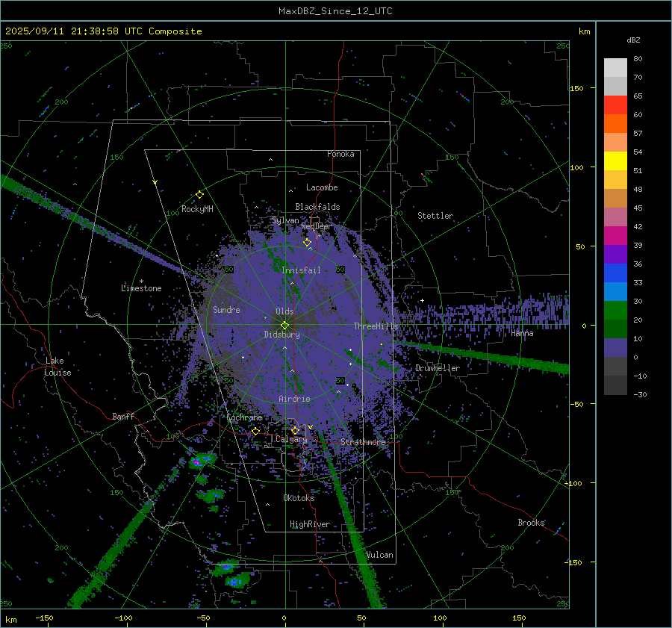The height and width of the screenshot is (628, 672).
Task: Click the HighRiver label
Action: (x=310, y=525)
